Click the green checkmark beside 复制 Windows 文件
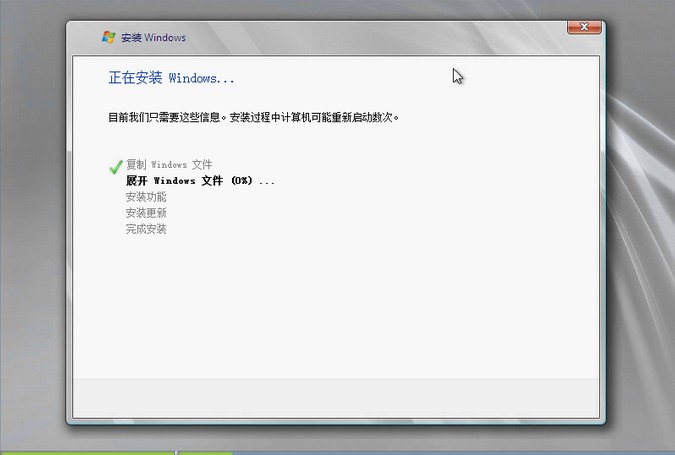Image resolution: width=675 pixels, height=455 pixels. (116, 167)
